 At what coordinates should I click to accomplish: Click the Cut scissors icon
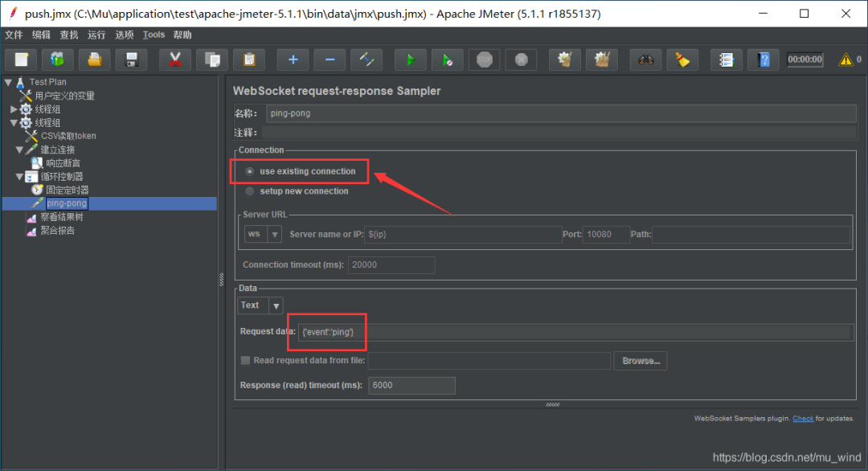[175, 59]
